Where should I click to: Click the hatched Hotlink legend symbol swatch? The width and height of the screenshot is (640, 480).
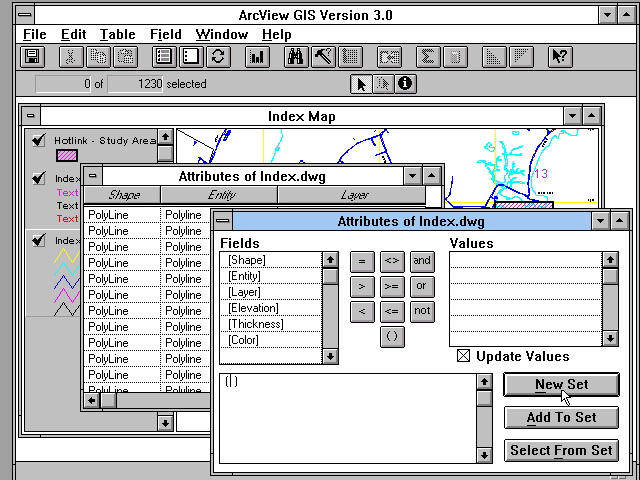(67, 156)
